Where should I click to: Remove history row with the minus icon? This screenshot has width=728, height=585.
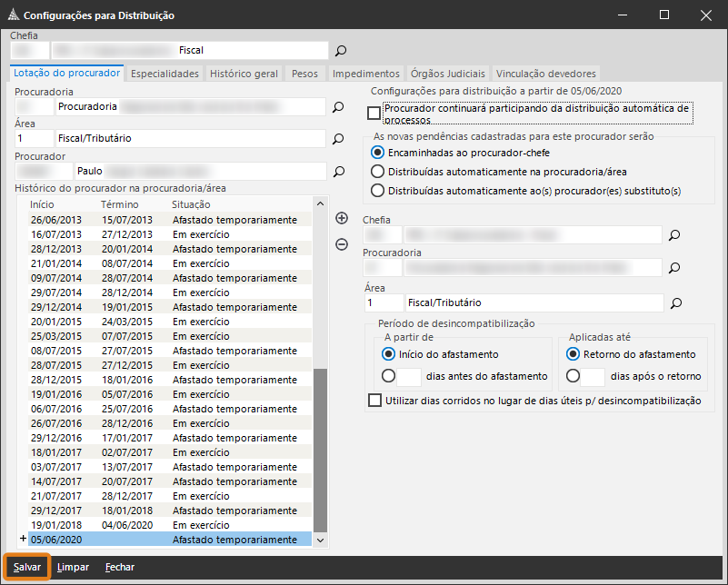point(342,243)
